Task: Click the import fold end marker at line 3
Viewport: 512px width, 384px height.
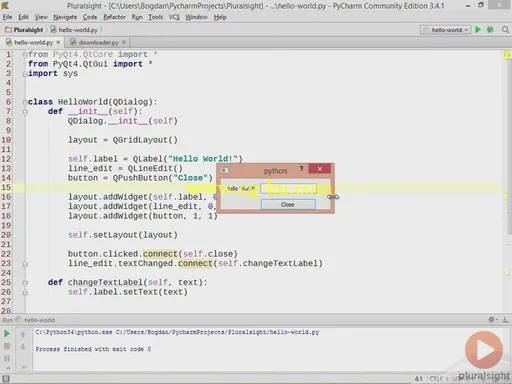Action: (x=25, y=74)
